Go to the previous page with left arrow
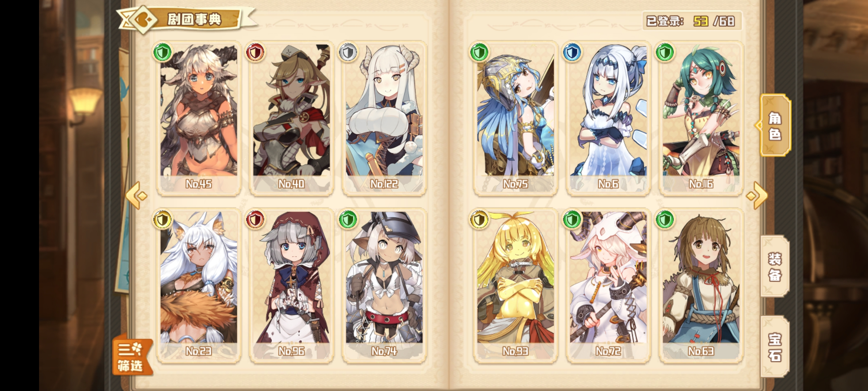This screenshot has height=391, width=868. tap(136, 195)
